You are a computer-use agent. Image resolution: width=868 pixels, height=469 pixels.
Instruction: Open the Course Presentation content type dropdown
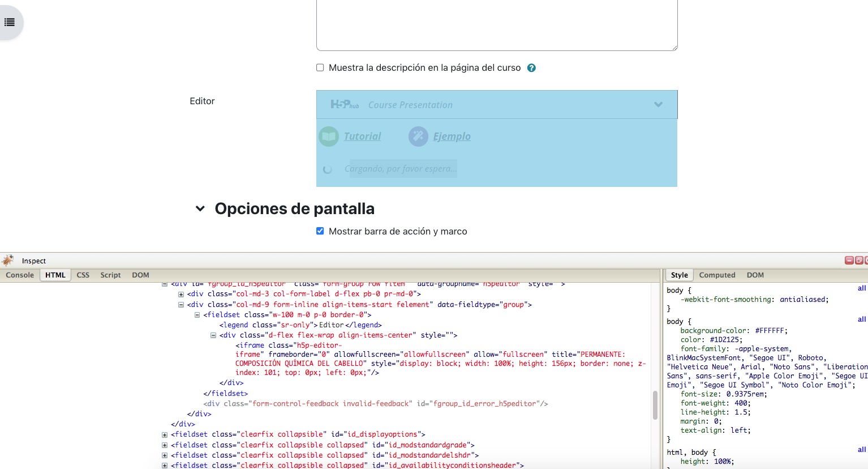tap(658, 105)
